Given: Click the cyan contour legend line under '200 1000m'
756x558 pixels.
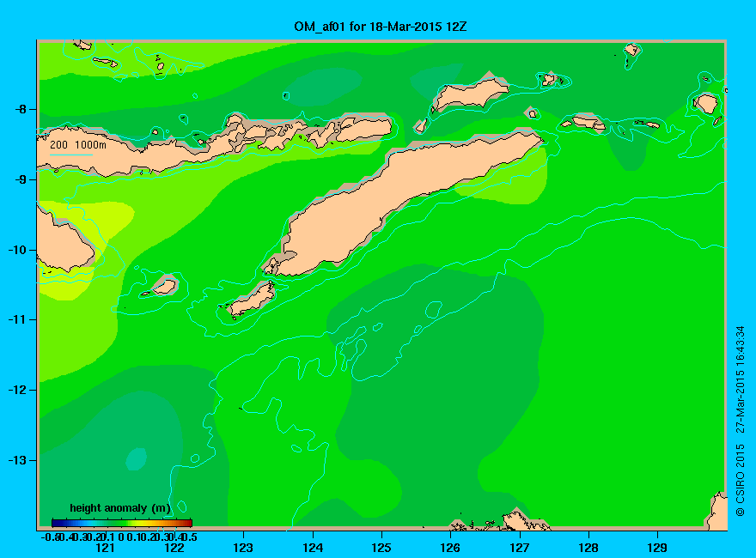Looking at the screenshot, I should point(70,155).
